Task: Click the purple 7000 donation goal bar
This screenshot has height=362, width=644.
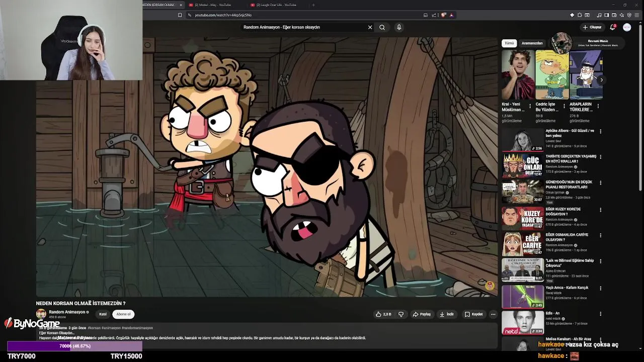Action: (74, 346)
